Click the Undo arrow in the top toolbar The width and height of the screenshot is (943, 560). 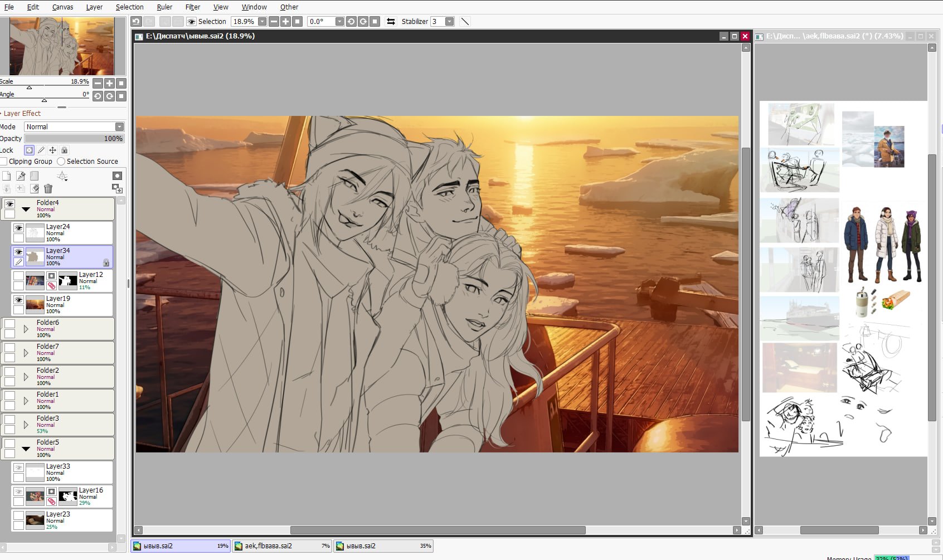[x=136, y=22]
